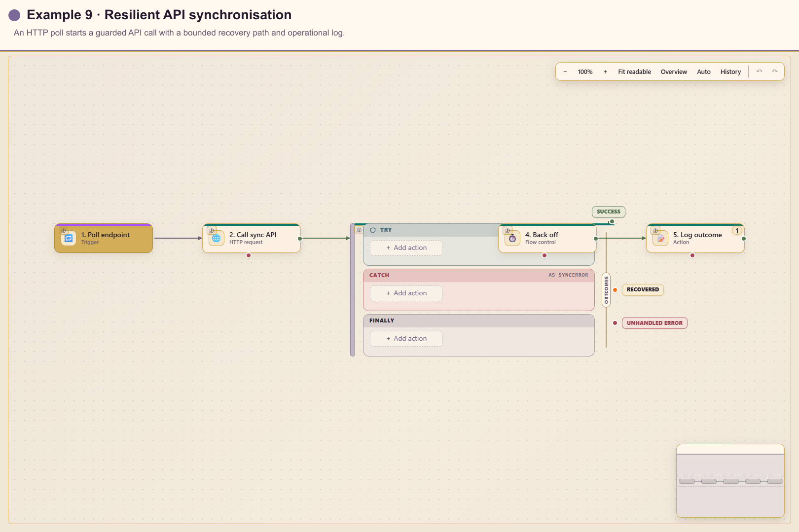
Task: Zoom in with the plus button
Action: [x=605, y=72]
